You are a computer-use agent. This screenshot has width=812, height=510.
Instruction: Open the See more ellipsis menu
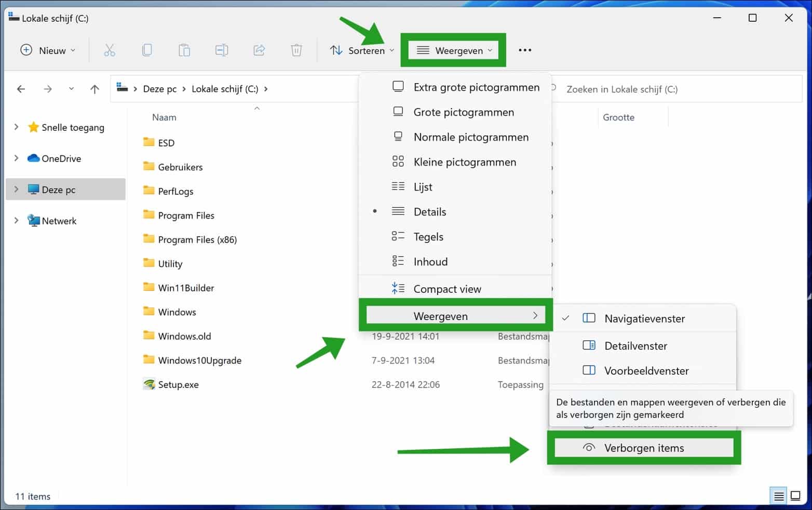tap(525, 50)
